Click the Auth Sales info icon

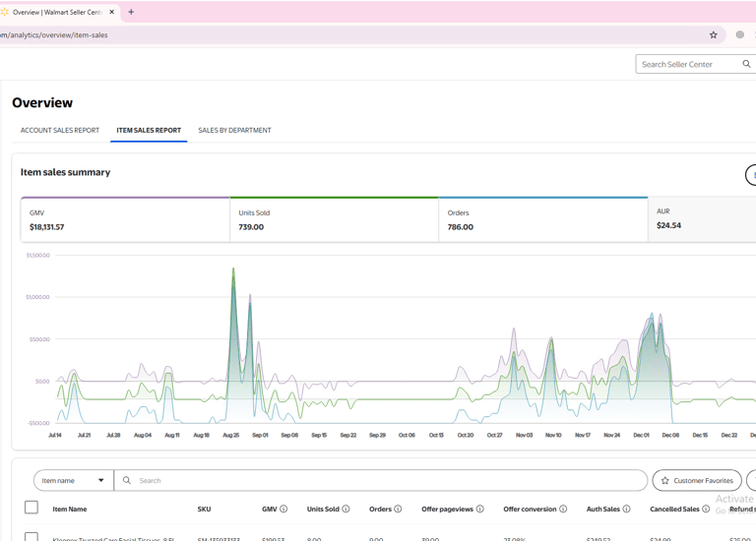coord(626,510)
